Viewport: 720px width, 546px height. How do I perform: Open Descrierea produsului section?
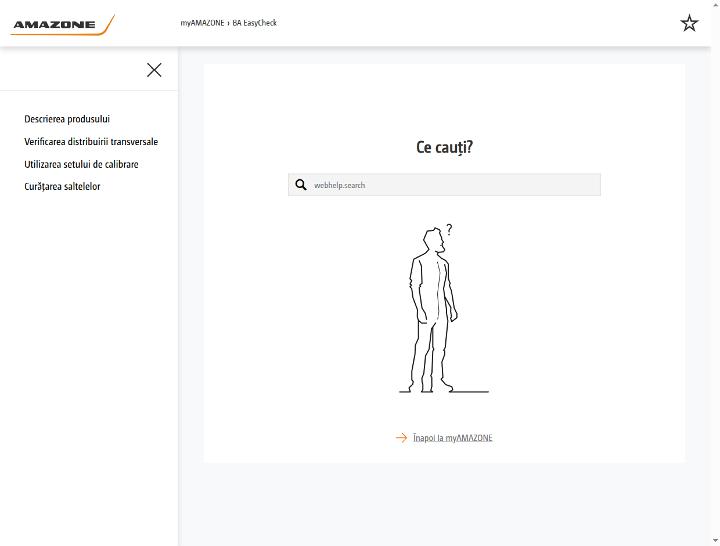tap(67, 119)
